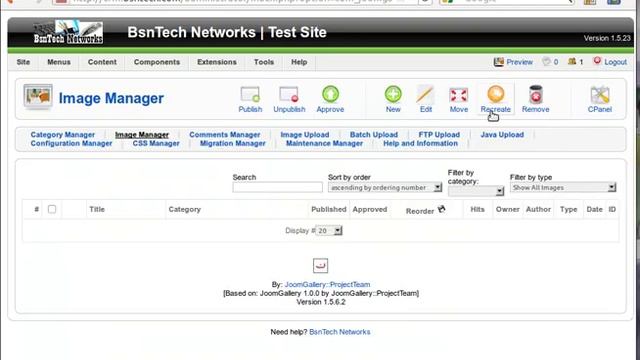This screenshot has width=640, height=360.
Task: Click the logged-in users icon showing 1
Action: [x=572, y=62]
